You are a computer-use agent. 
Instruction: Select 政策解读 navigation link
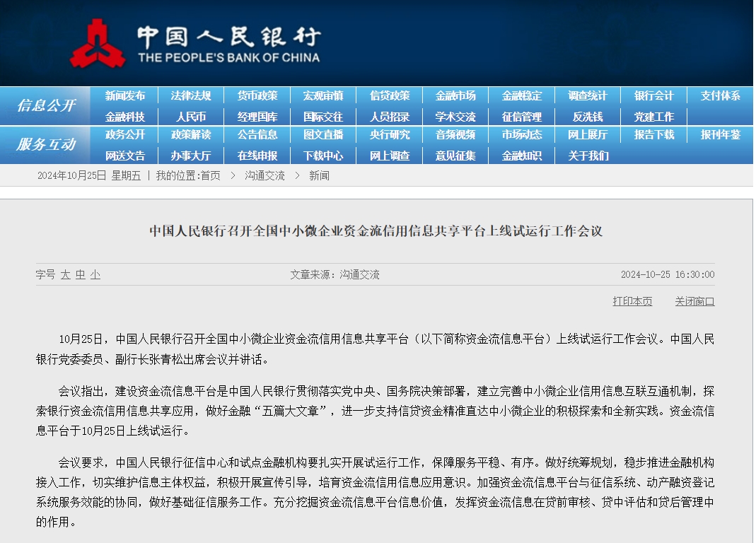(191, 134)
